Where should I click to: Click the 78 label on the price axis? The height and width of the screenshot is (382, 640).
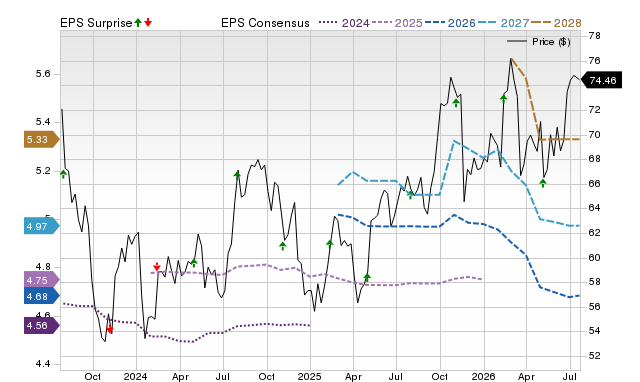point(595,36)
